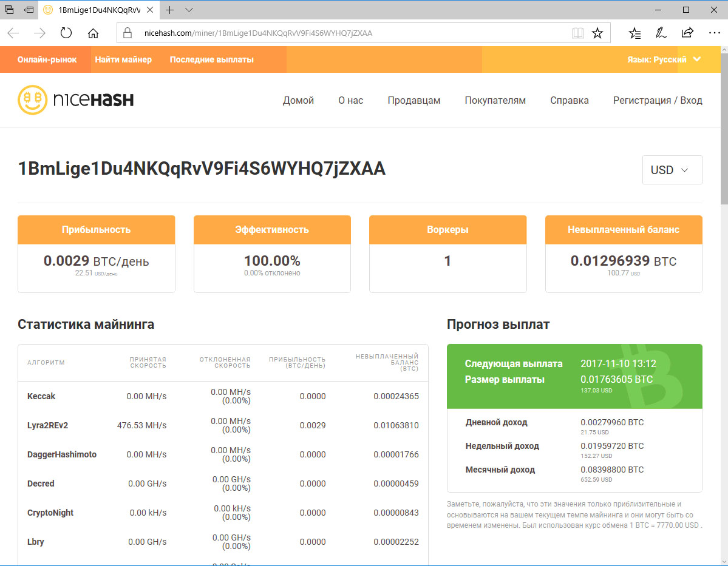This screenshot has width=728, height=566.
Task: Click the 100.00% efficiency value
Action: [x=272, y=261]
